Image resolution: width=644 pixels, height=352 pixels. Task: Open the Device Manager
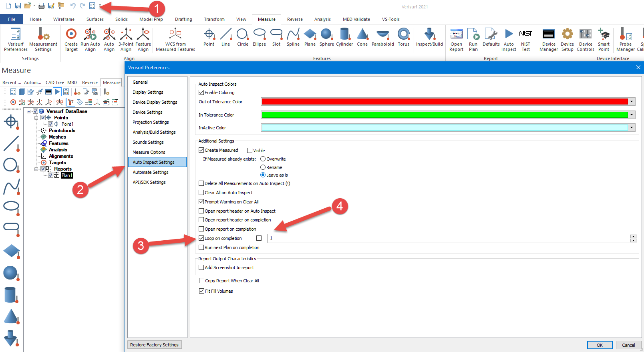[549, 39]
